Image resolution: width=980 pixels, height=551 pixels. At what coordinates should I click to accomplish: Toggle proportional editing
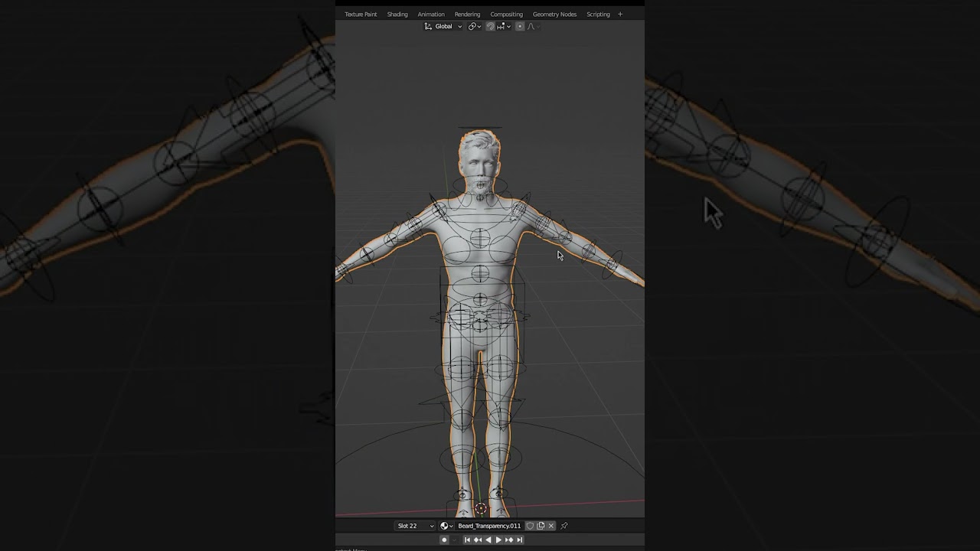pyautogui.click(x=520, y=26)
